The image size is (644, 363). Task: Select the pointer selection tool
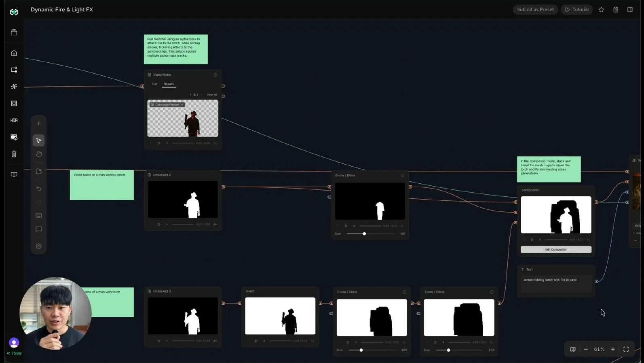pos(39,140)
